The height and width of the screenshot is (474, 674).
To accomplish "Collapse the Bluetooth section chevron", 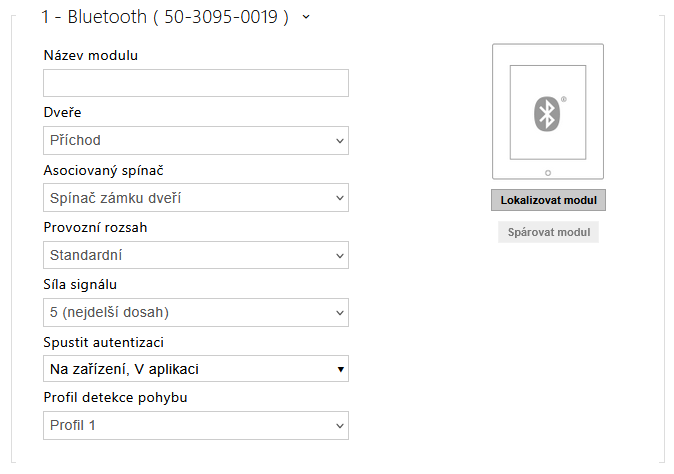I will (305, 17).
